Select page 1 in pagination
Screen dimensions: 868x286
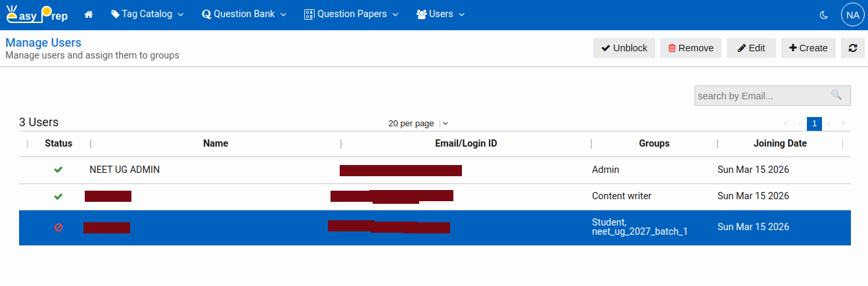point(814,123)
